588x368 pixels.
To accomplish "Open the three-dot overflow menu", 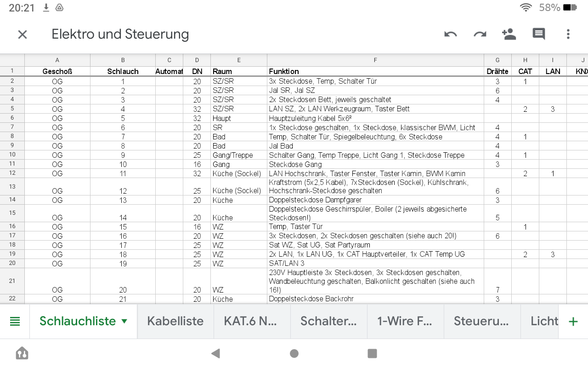I will coord(568,34).
